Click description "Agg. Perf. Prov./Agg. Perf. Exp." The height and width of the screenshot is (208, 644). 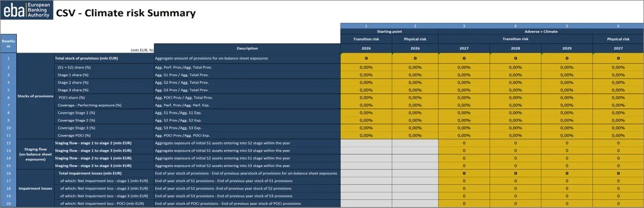coord(182,105)
